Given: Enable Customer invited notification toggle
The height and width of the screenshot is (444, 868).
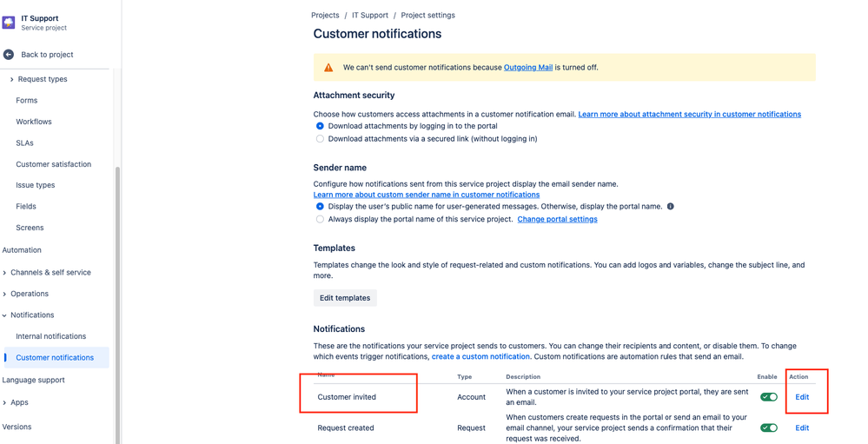Looking at the screenshot, I should coord(768,397).
